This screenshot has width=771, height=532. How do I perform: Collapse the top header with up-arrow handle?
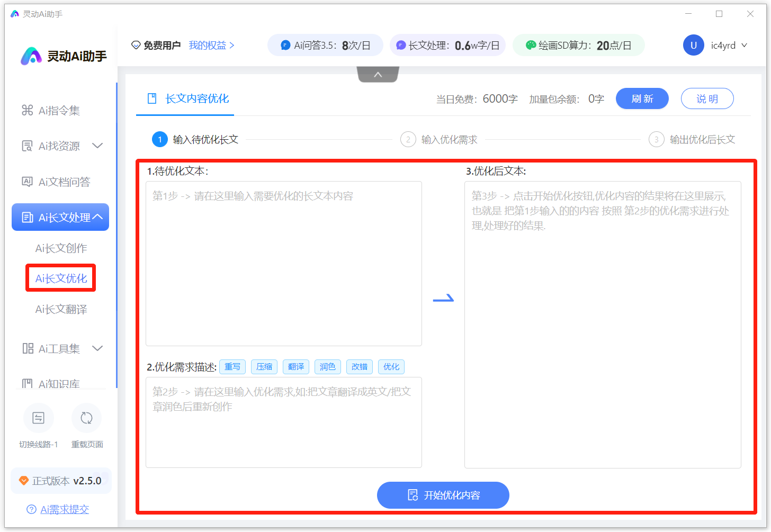378,75
